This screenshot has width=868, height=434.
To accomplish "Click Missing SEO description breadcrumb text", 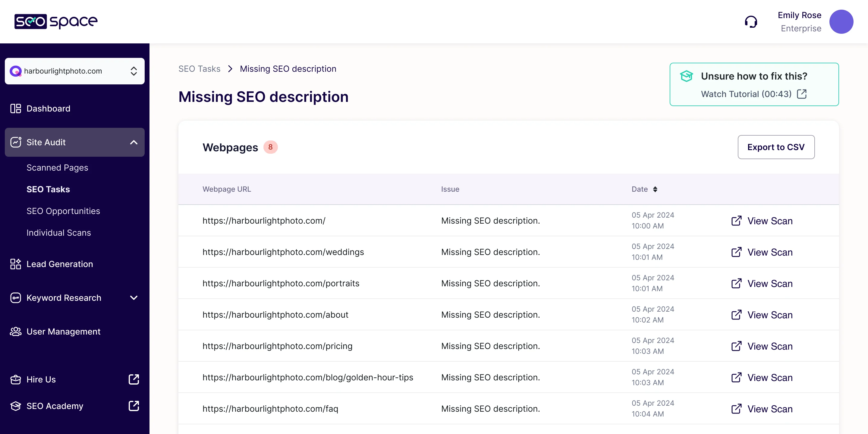I will click(288, 69).
